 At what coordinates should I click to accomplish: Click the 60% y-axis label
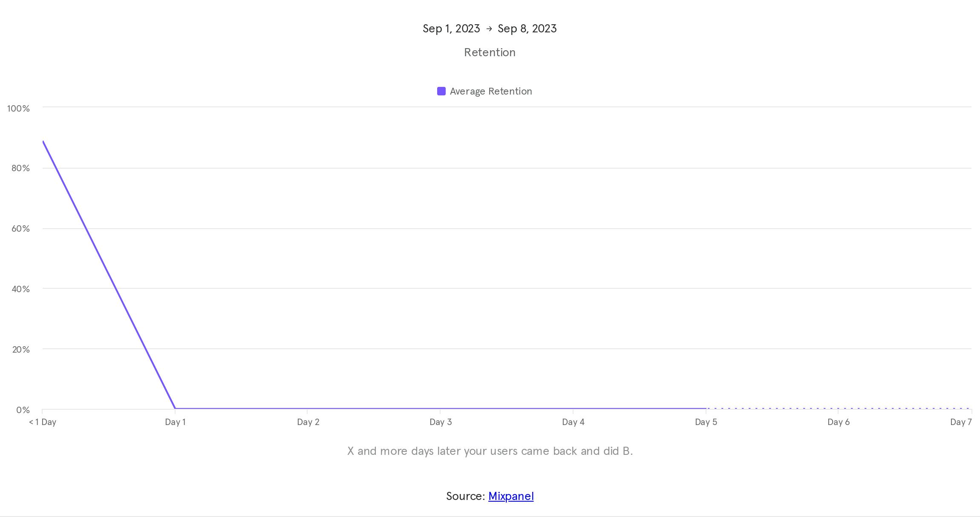20,229
